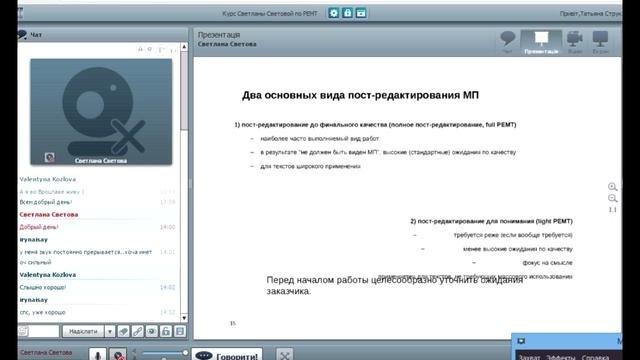This screenshot has width=640, height=360.
Task: Click the 'фокус на смысле' slide bullet
Action: [x=547, y=263]
